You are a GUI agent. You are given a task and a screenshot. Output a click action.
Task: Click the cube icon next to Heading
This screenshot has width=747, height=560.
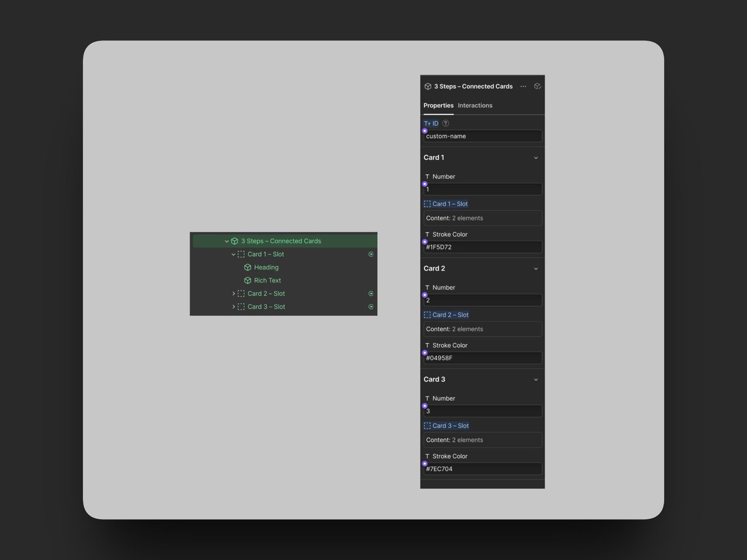248,267
